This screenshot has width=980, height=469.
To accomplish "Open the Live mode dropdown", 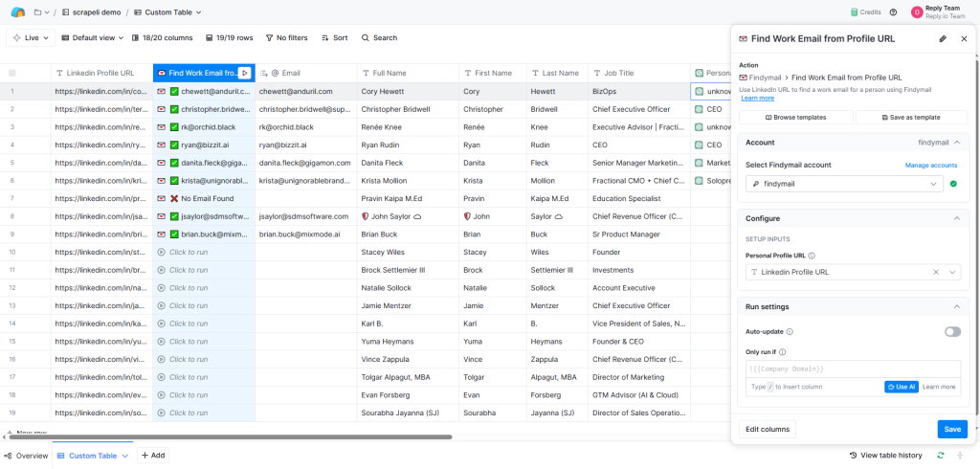I will pyautogui.click(x=31, y=38).
